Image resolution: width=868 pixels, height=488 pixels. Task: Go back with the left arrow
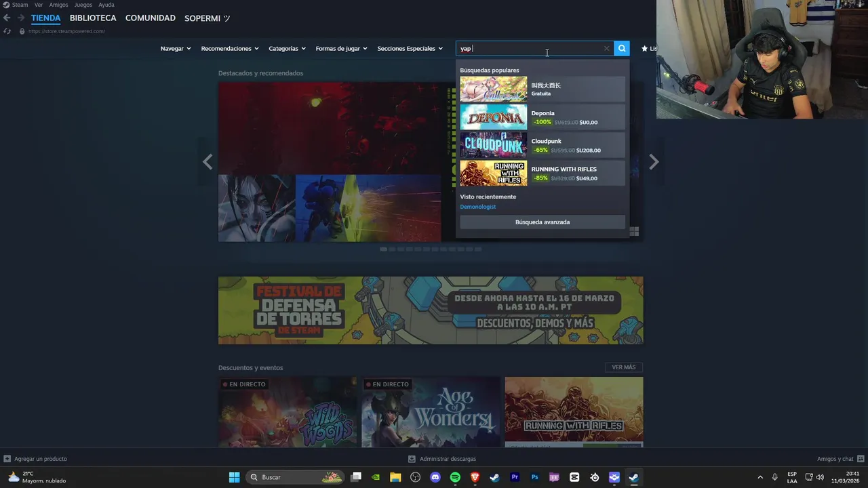point(7,18)
